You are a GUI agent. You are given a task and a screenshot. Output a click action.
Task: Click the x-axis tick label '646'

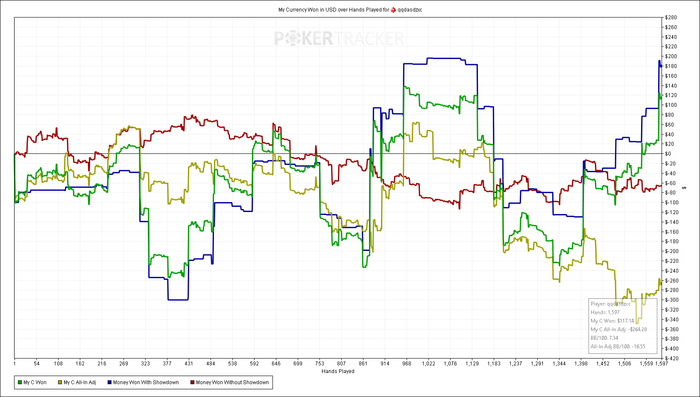(x=276, y=364)
